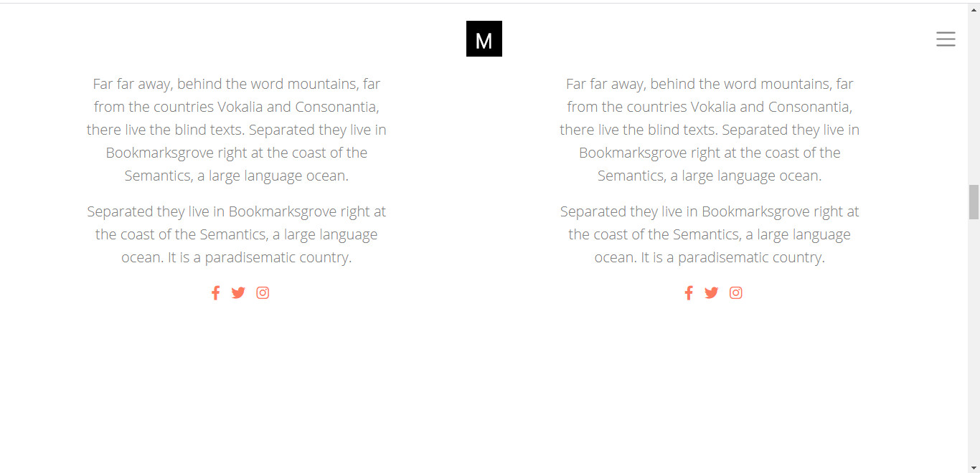Click the scrollbar track below the thumb

(x=974, y=340)
